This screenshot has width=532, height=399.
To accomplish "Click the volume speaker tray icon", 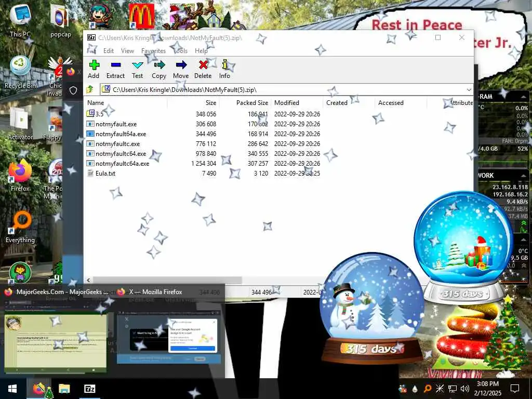I will (465, 389).
